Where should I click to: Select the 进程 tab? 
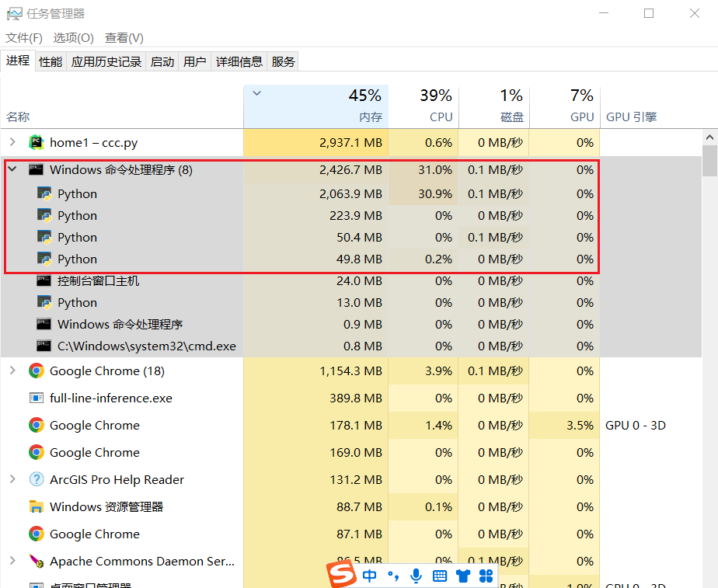pos(18,61)
